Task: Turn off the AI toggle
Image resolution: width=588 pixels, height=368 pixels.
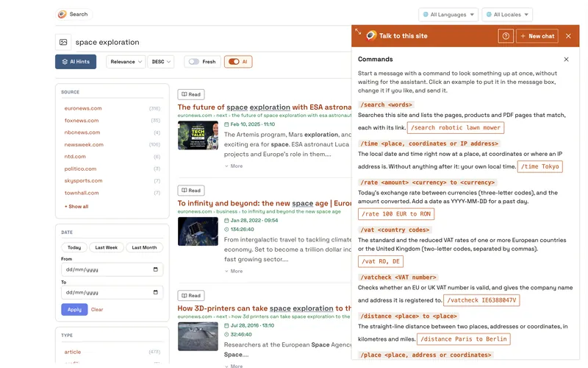Action: point(234,62)
